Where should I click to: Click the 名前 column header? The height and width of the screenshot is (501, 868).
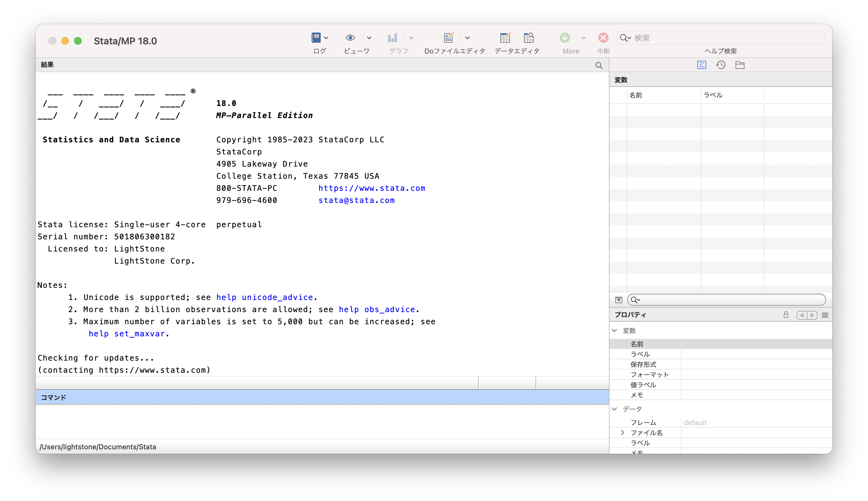(663, 95)
